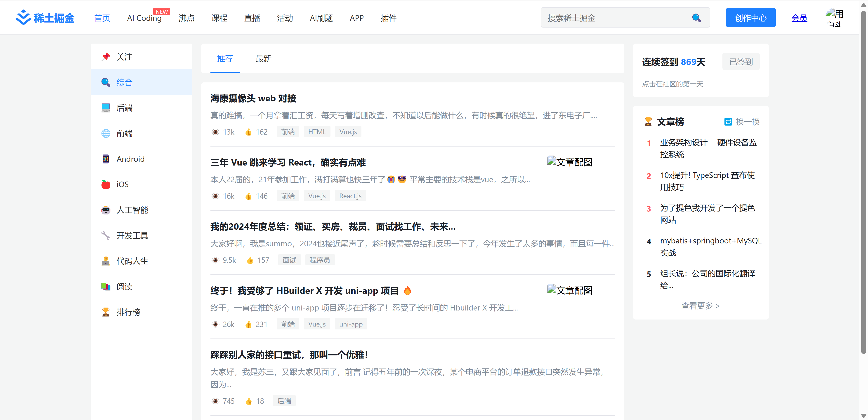Open article 三年 Vue 跳来学习 React

tap(288, 163)
